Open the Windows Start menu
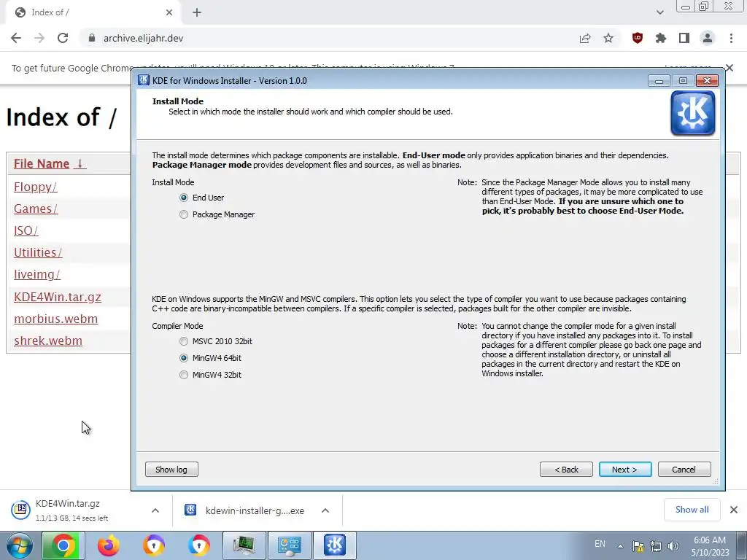 click(x=20, y=545)
